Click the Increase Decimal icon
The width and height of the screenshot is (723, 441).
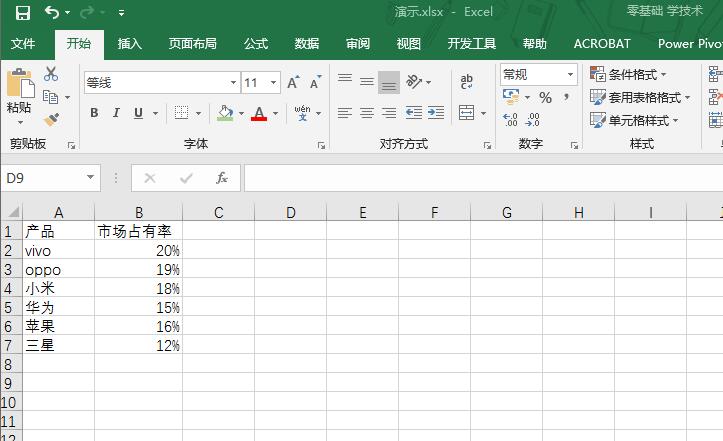point(510,119)
